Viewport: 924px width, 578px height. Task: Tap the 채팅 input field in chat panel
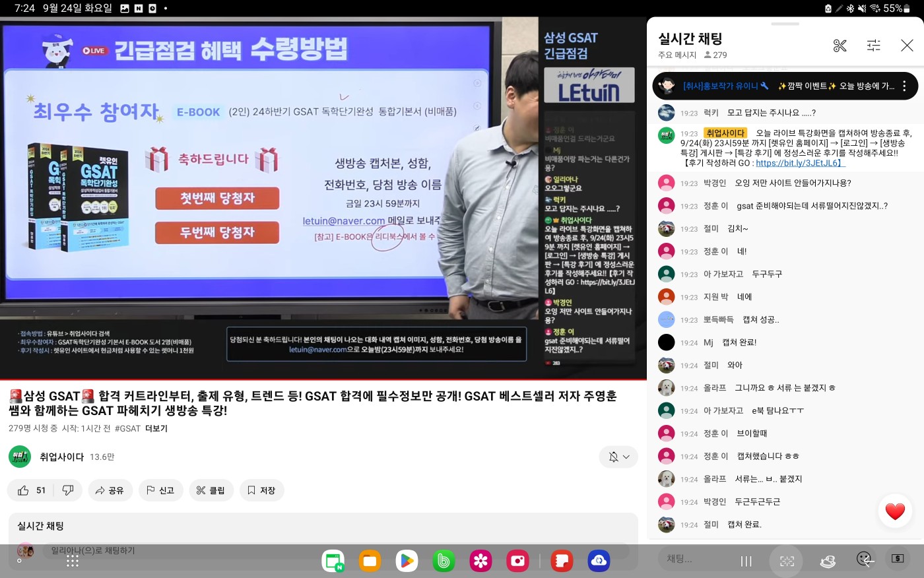[x=693, y=559]
